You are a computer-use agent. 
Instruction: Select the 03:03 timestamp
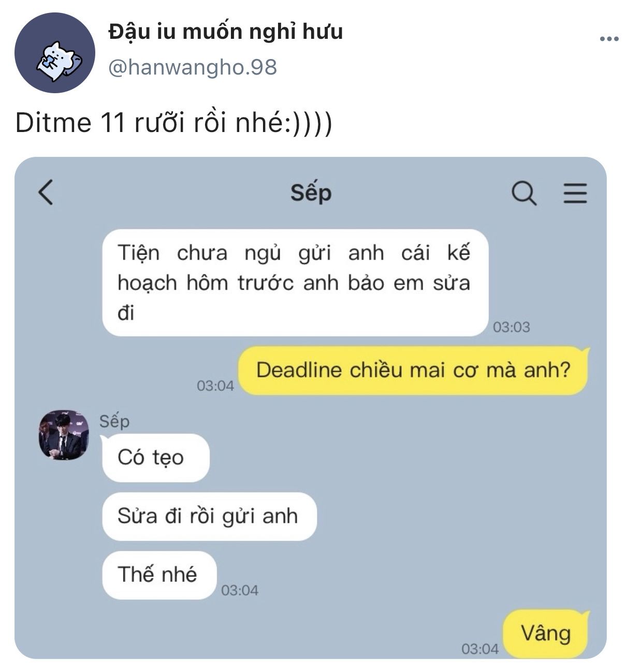[x=512, y=327]
